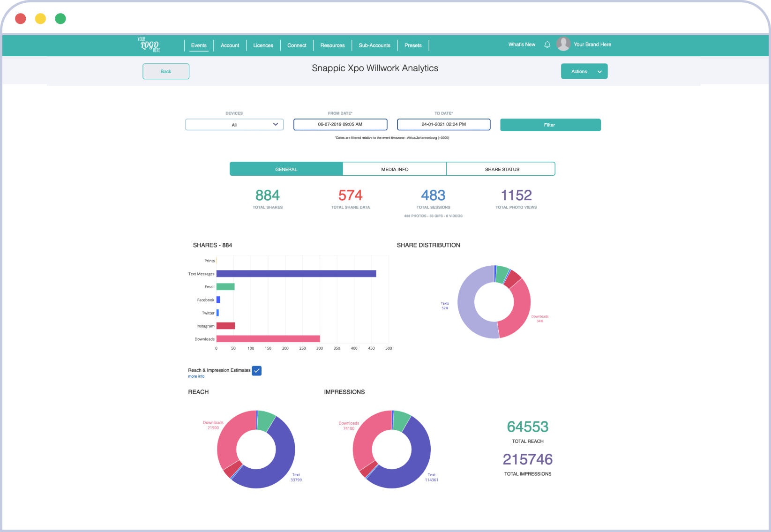Open the Connect menu item
This screenshot has width=771, height=532.
point(297,45)
